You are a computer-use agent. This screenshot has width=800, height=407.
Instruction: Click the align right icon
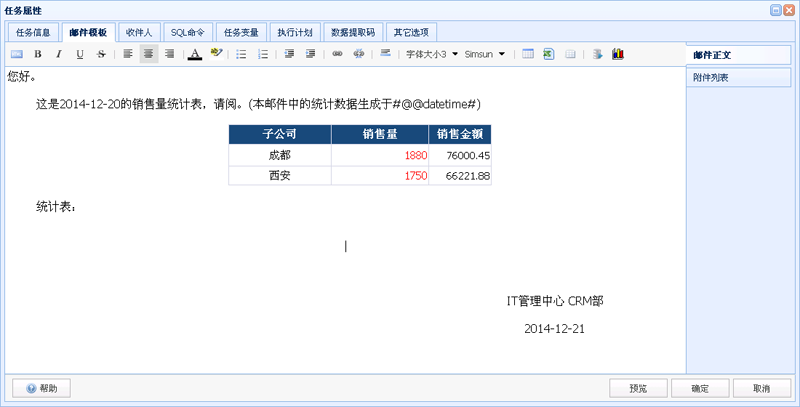click(x=170, y=54)
